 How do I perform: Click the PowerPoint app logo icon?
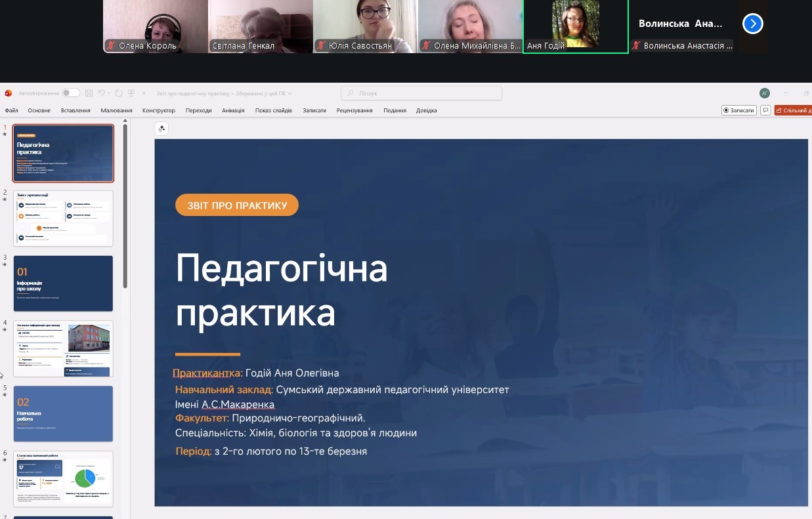tap(9, 93)
